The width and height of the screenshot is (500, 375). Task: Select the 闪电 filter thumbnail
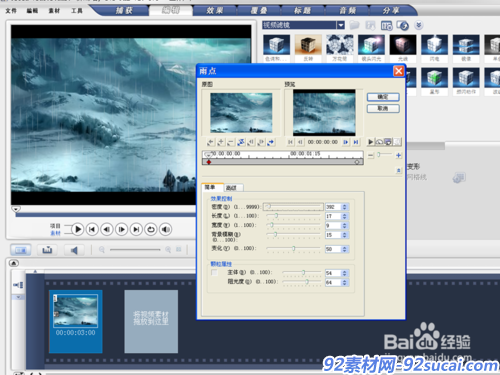click(x=434, y=44)
